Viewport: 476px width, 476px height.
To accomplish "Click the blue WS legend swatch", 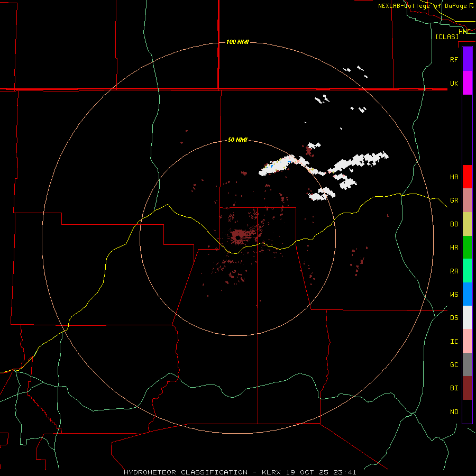I will coord(467,294).
